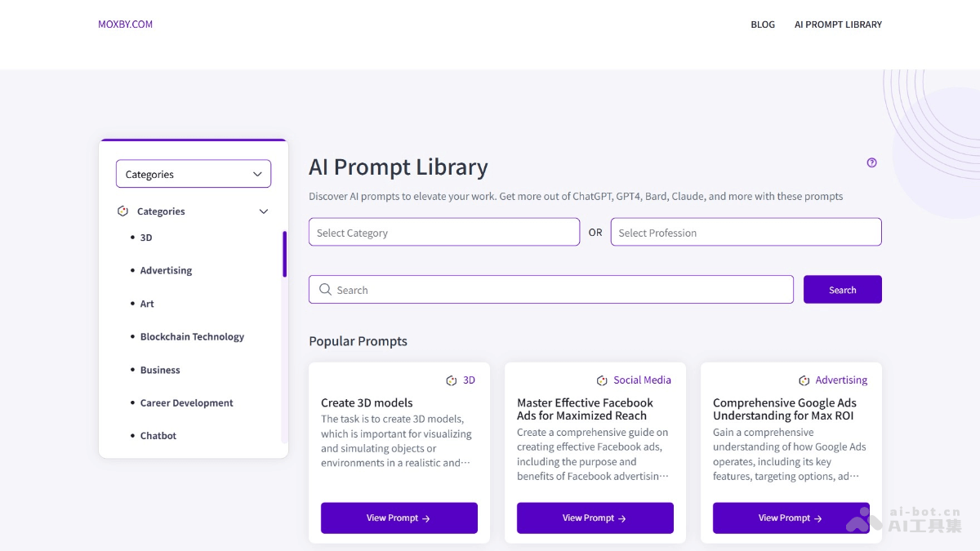This screenshot has height=551, width=980.
Task: Open the Select Profession dropdown
Action: (745, 232)
